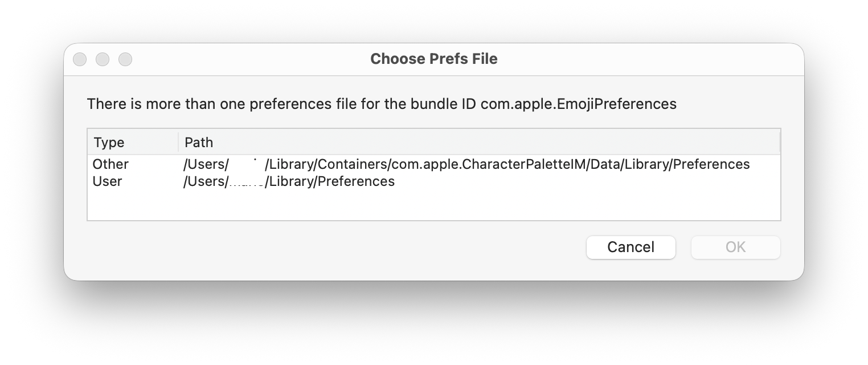Click the window zoom button
Image resolution: width=868 pixels, height=365 pixels.
(x=125, y=59)
